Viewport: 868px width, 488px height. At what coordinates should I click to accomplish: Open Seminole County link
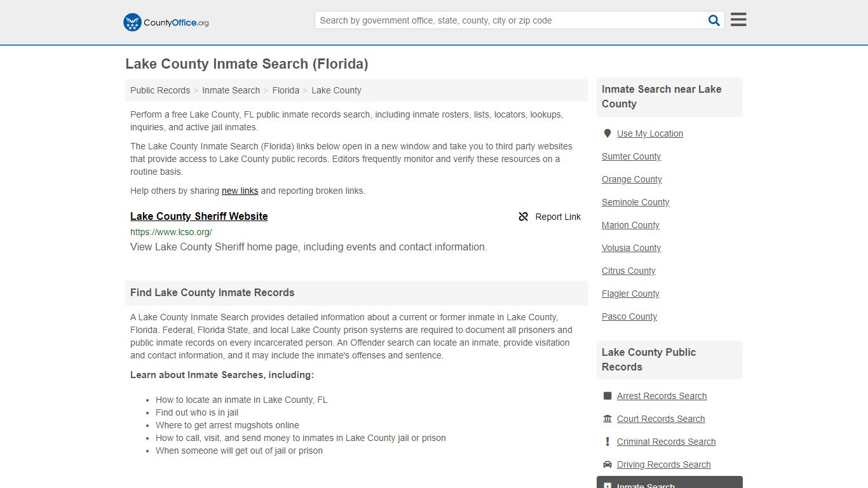tap(635, 202)
